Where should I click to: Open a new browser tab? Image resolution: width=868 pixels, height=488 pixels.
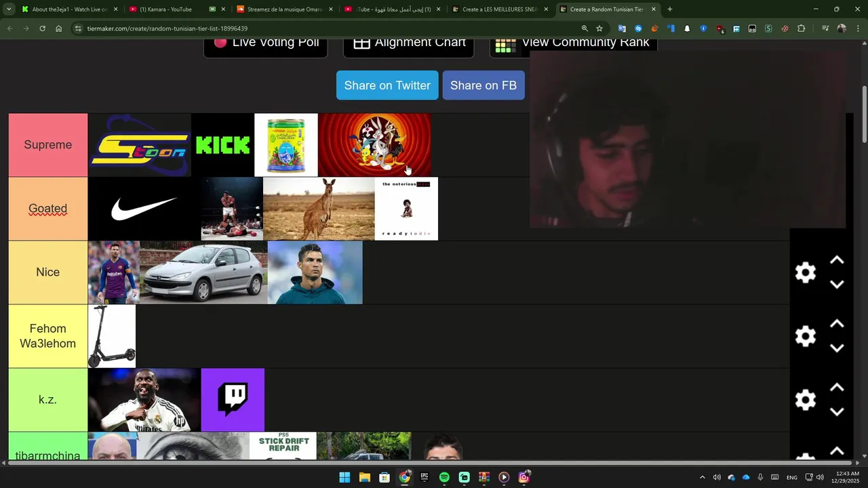click(670, 9)
